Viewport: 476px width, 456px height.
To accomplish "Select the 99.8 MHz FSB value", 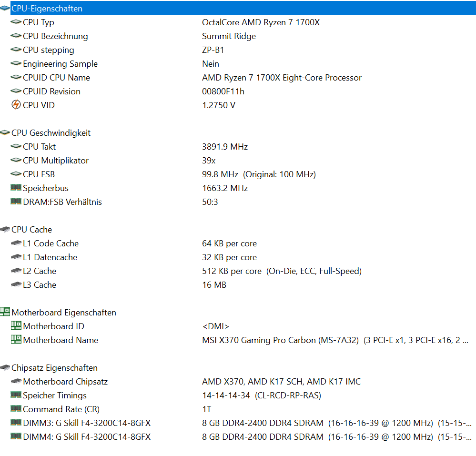I will [x=259, y=174].
